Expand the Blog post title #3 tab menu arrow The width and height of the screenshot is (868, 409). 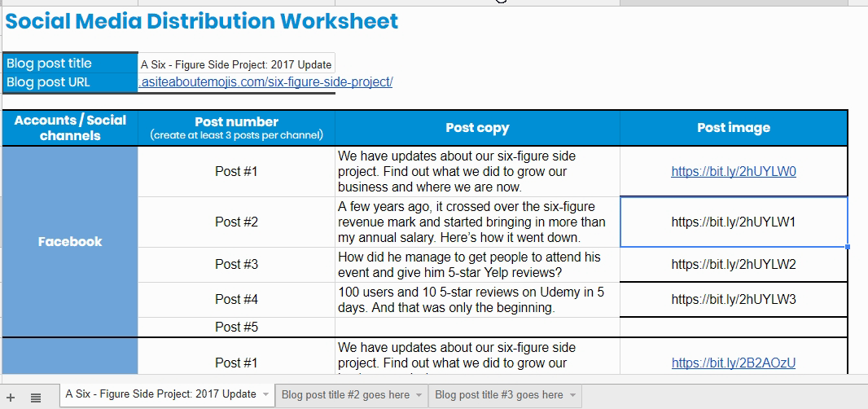[x=572, y=395]
